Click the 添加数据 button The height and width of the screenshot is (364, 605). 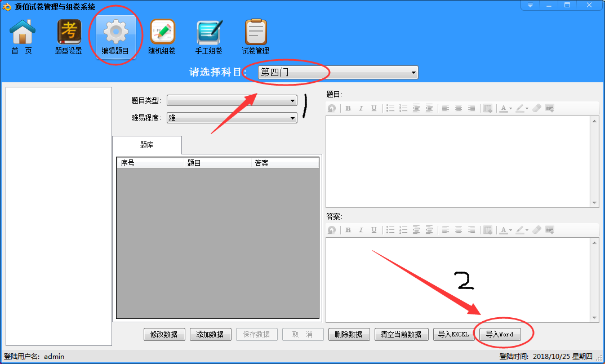point(211,334)
